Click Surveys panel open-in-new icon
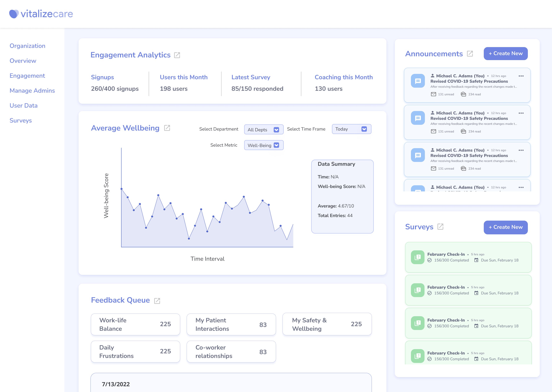This screenshot has width=552, height=392. (x=440, y=227)
